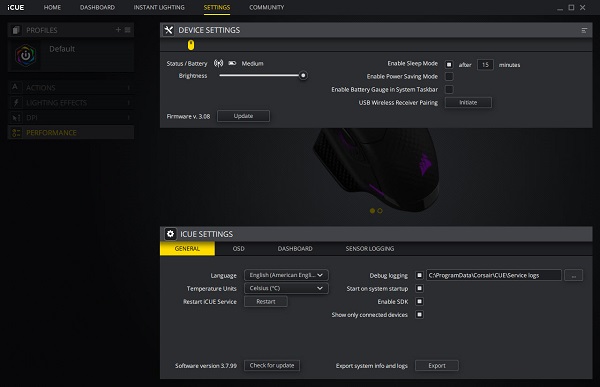Close the iCUE window

coord(582,7)
